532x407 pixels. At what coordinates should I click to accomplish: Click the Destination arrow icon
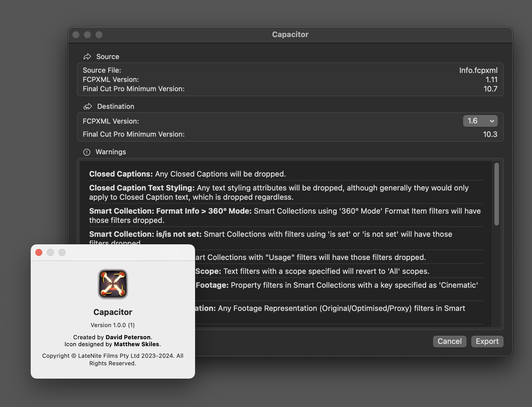(x=88, y=107)
